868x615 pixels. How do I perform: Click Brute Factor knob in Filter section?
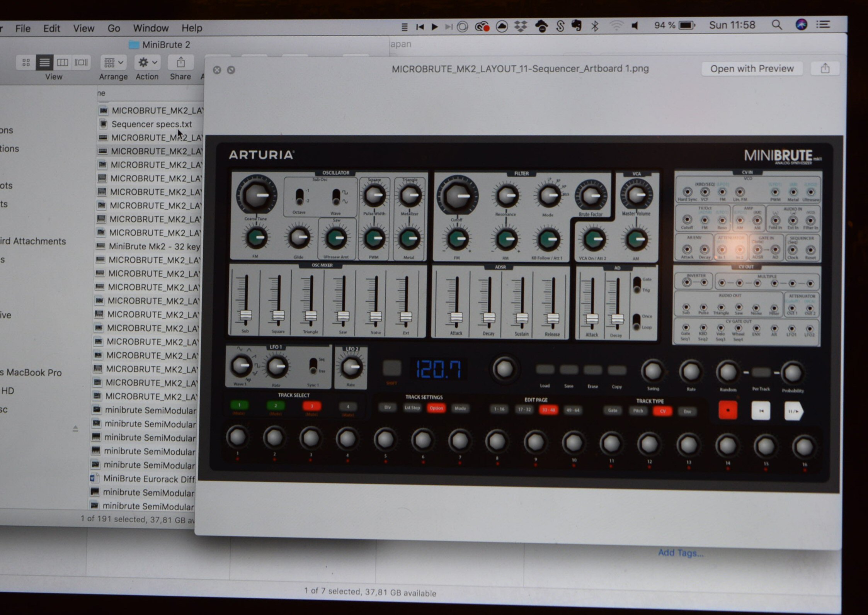tap(591, 196)
